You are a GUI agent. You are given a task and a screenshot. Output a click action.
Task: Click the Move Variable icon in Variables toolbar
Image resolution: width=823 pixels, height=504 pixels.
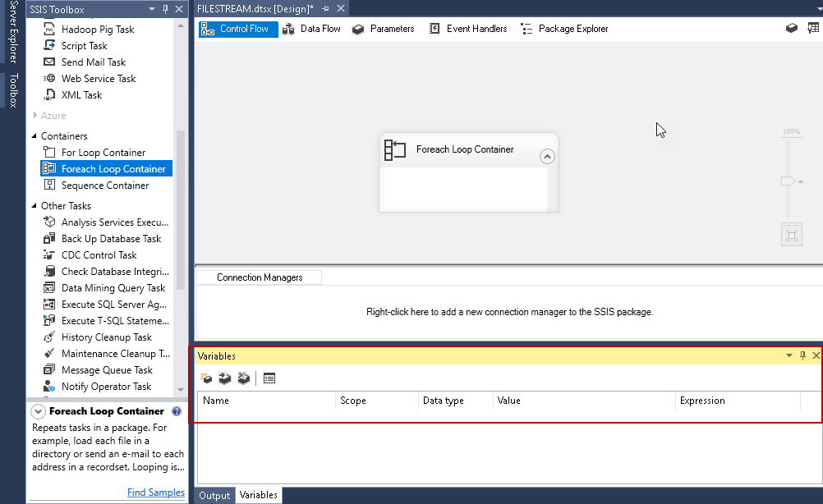click(x=225, y=378)
